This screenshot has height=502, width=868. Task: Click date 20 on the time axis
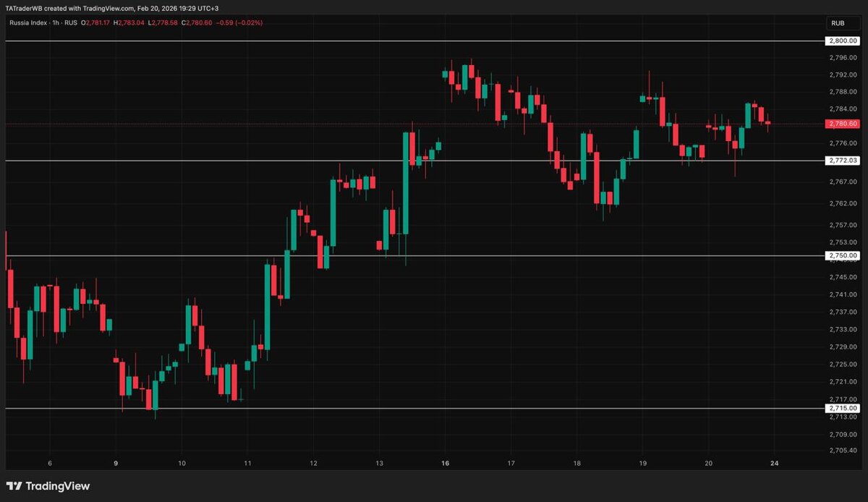pos(708,463)
